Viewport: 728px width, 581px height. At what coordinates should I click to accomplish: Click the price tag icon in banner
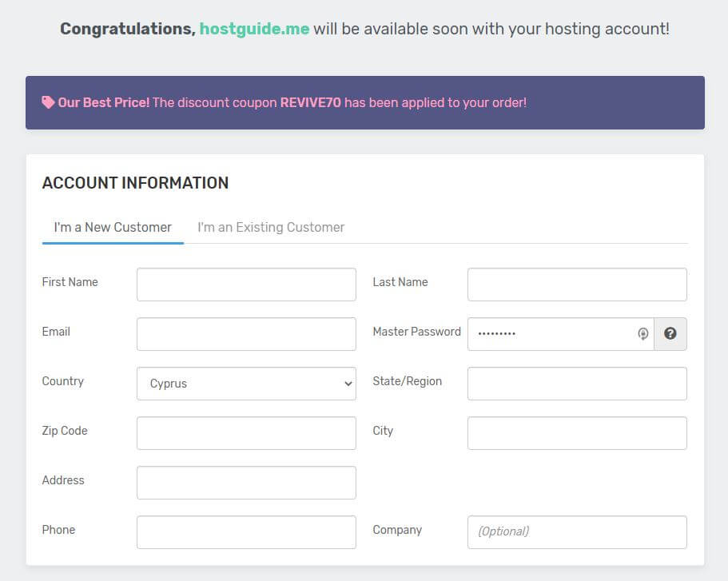[48, 102]
